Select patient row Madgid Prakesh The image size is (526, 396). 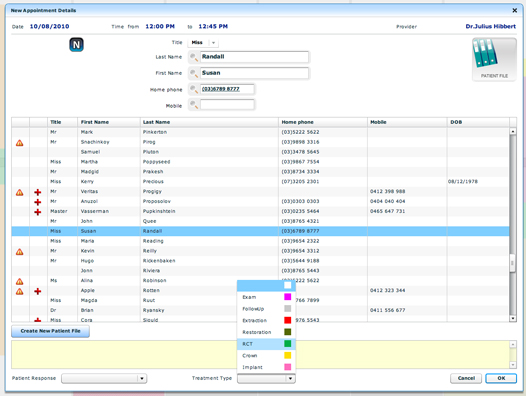click(x=260, y=172)
